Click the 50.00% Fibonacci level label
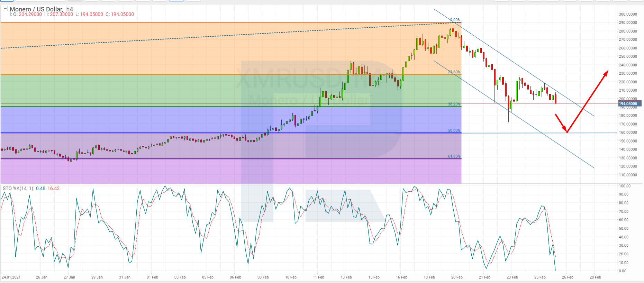This screenshot has height=283, width=644. coord(454,130)
